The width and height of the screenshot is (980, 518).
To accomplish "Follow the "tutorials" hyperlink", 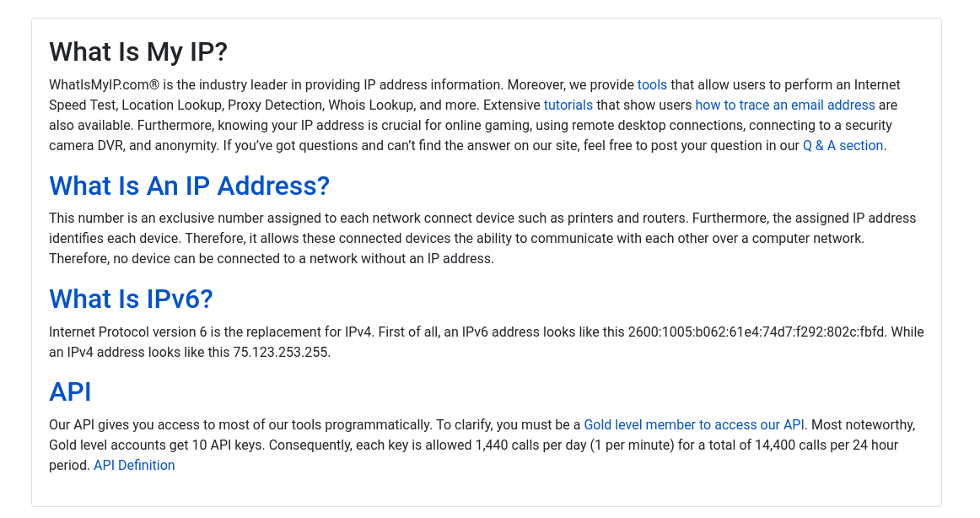I will coord(568,105).
